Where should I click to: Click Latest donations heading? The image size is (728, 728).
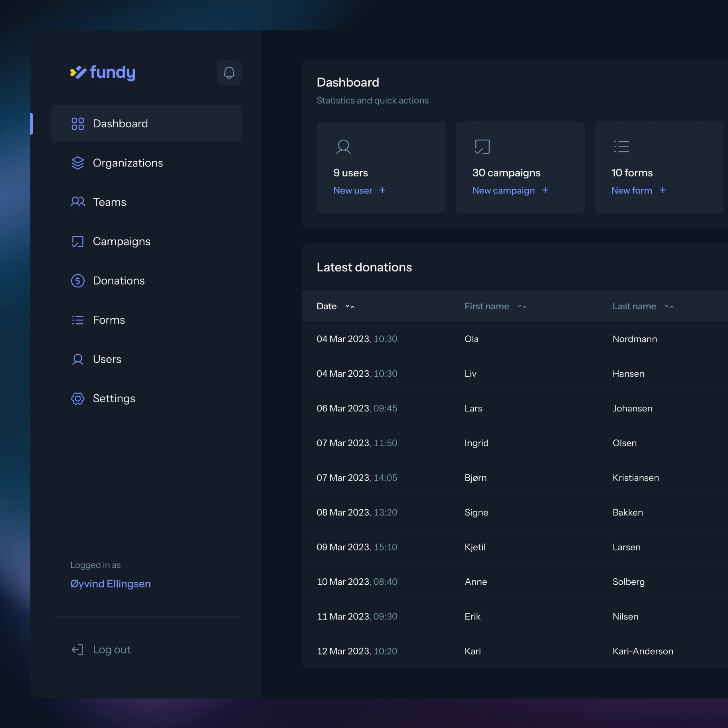364,267
